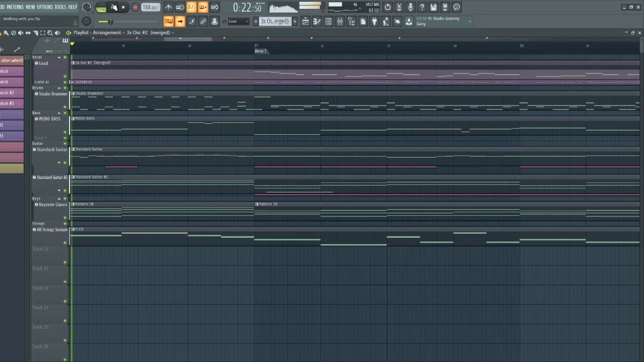
Task: Click the green song position slider
Action: (x=128, y=21)
